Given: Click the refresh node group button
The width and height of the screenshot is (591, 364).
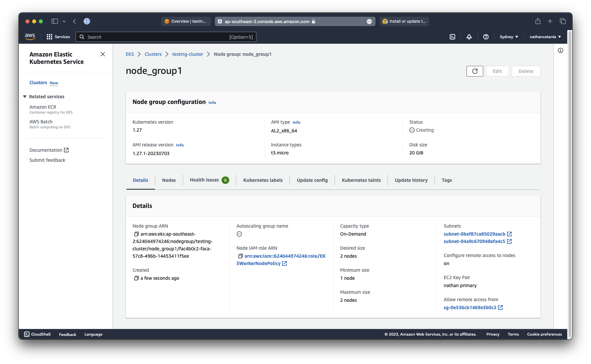Looking at the screenshot, I should tap(475, 71).
